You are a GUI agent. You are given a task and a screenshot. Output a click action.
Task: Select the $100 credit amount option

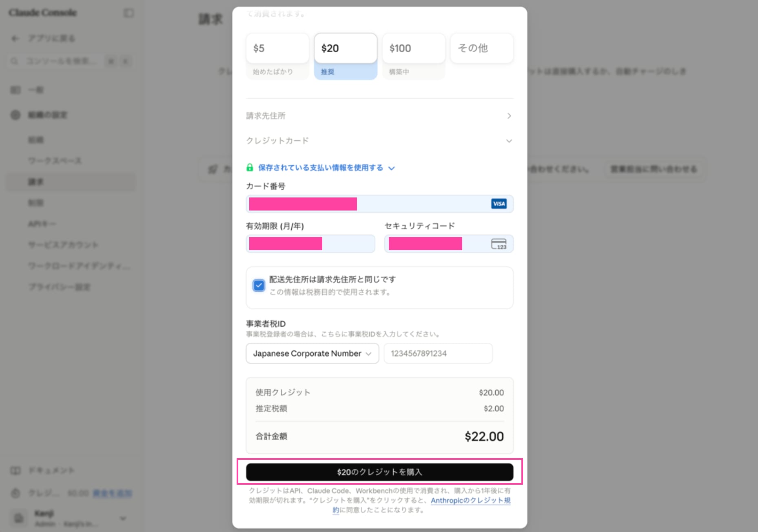pos(414,48)
